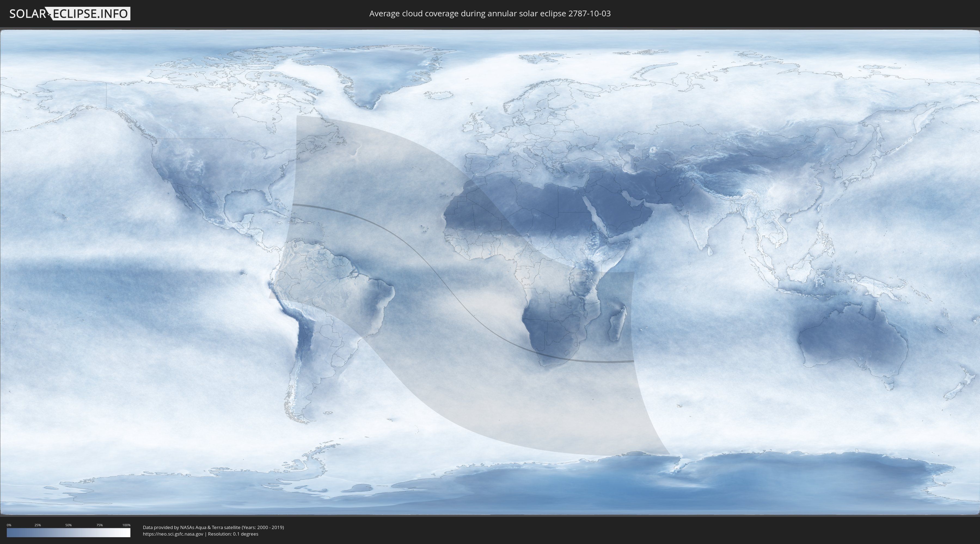Click the neo.sci.gsfc.nasa.gov URL
The width and height of the screenshot is (980, 544).
point(173,534)
